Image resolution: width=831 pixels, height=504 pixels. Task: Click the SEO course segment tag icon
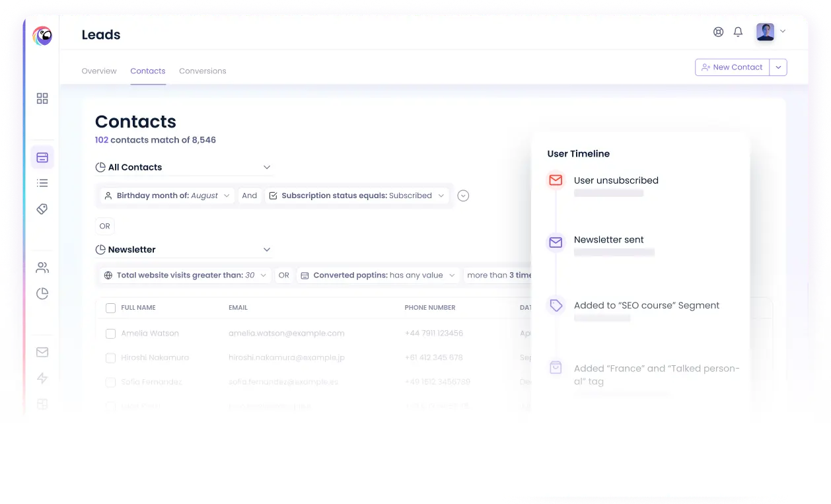click(x=556, y=305)
